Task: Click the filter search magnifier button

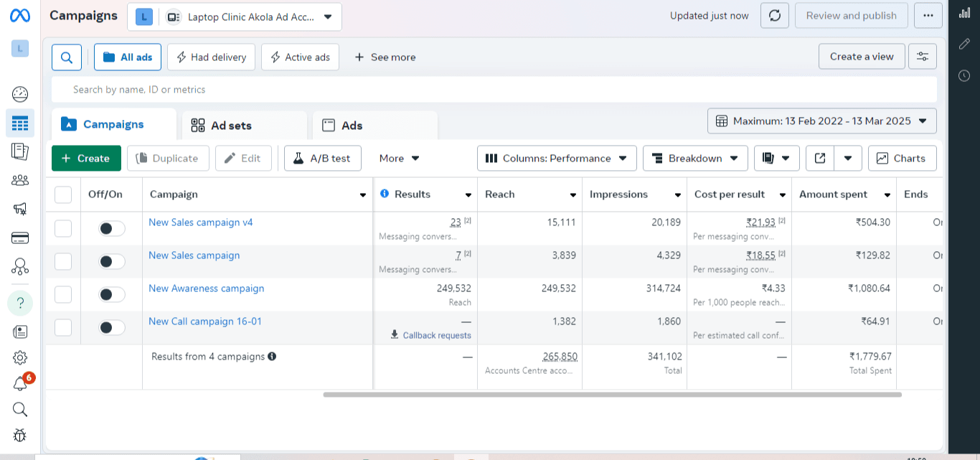Action: [x=67, y=57]
